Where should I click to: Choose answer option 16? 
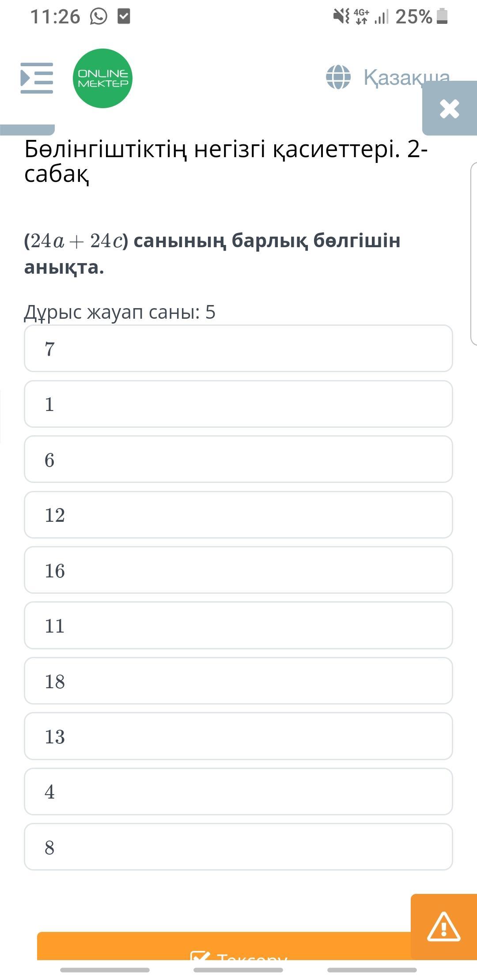(238, 570)
